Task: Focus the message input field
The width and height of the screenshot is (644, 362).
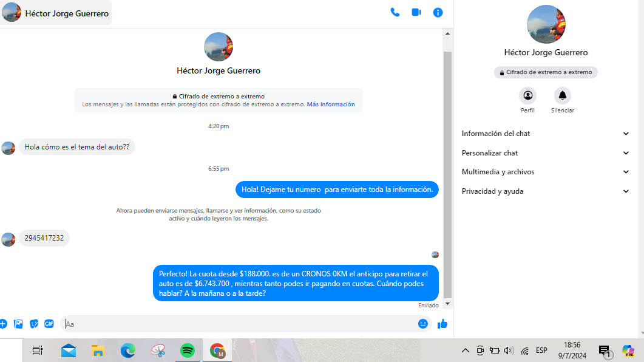Action: click(x=240, y=324)
